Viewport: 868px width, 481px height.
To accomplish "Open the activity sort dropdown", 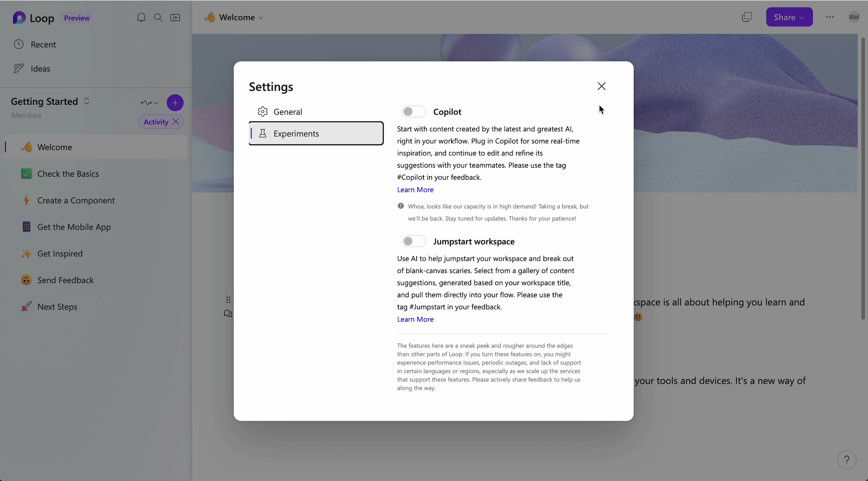I will [149, 103].
